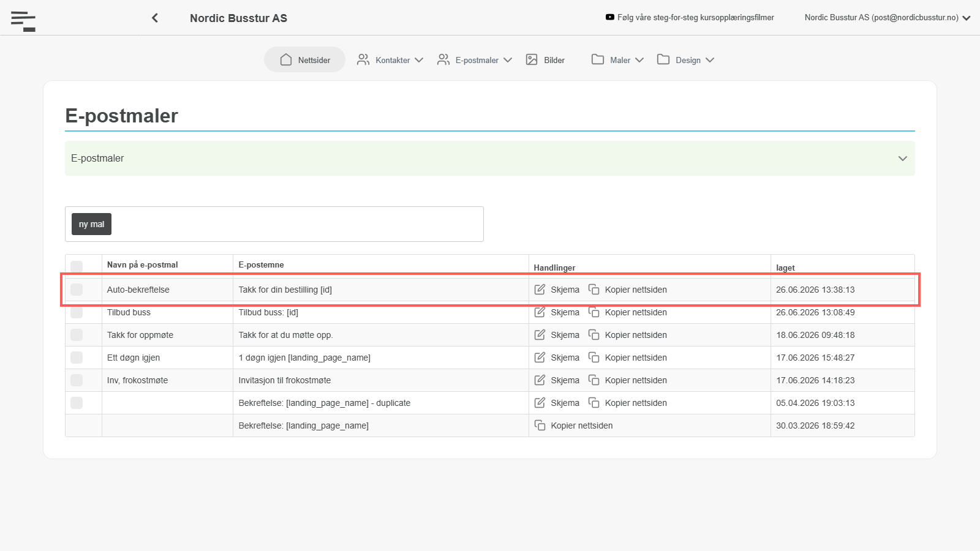Click the Navn på e-postmal column header

point(142,264)
